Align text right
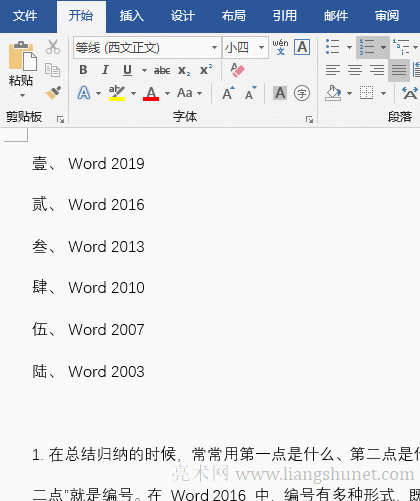Viewport: 420px width, 501px height. [377, 70]
